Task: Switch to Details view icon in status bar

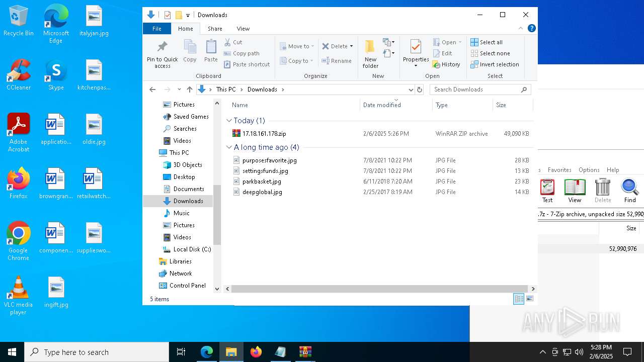Action: click(519, 299)
